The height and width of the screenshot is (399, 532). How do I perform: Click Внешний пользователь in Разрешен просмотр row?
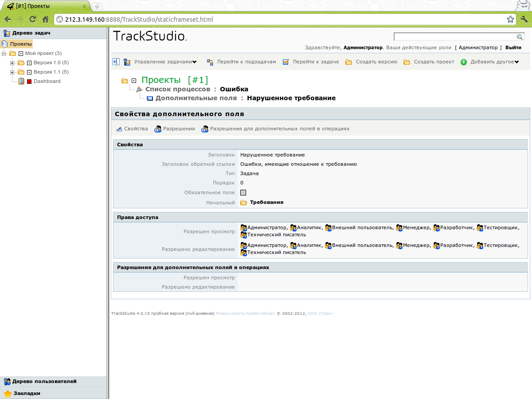point(363,227)
